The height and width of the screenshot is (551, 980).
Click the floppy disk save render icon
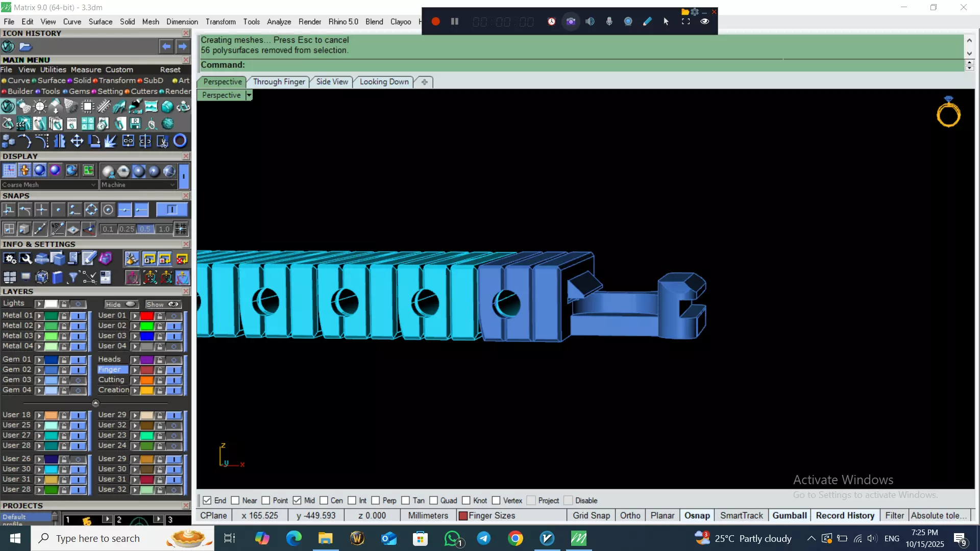135,123
